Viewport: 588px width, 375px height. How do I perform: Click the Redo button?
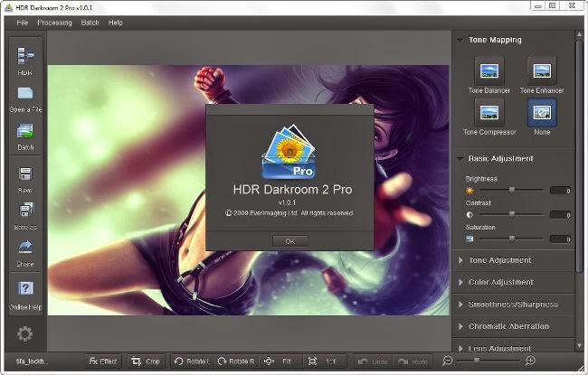413,361
